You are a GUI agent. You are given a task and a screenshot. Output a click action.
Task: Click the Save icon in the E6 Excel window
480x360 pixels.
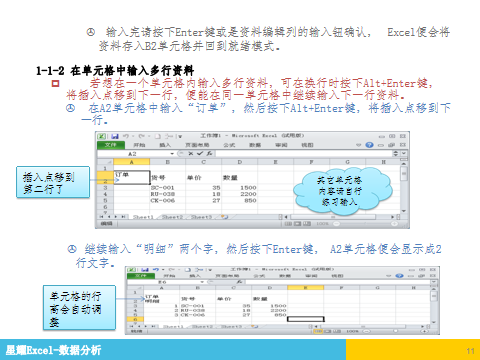point(145,269)
